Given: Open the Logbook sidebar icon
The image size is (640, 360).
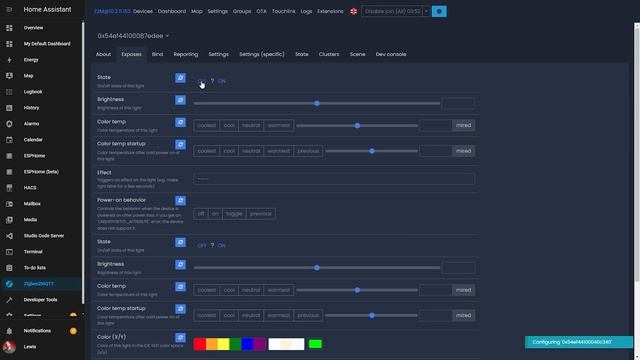Looking at the screenshot, I should (x=9, y=92).
